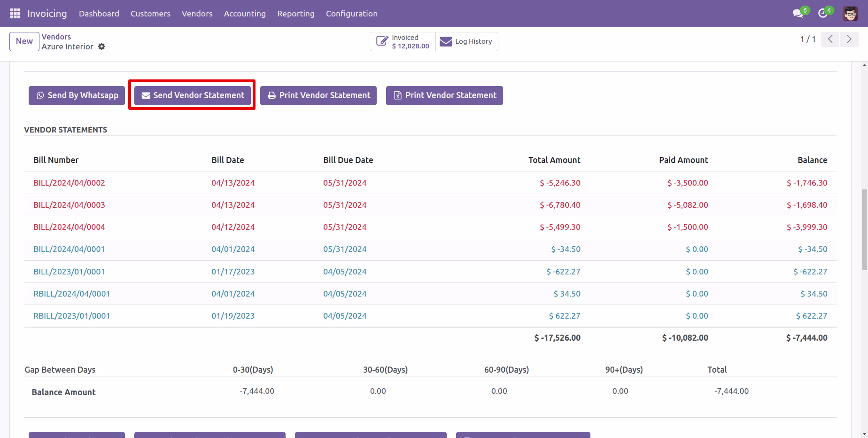
Task: Click Send Vendor Statement button
Action: [x=193, y=95]
